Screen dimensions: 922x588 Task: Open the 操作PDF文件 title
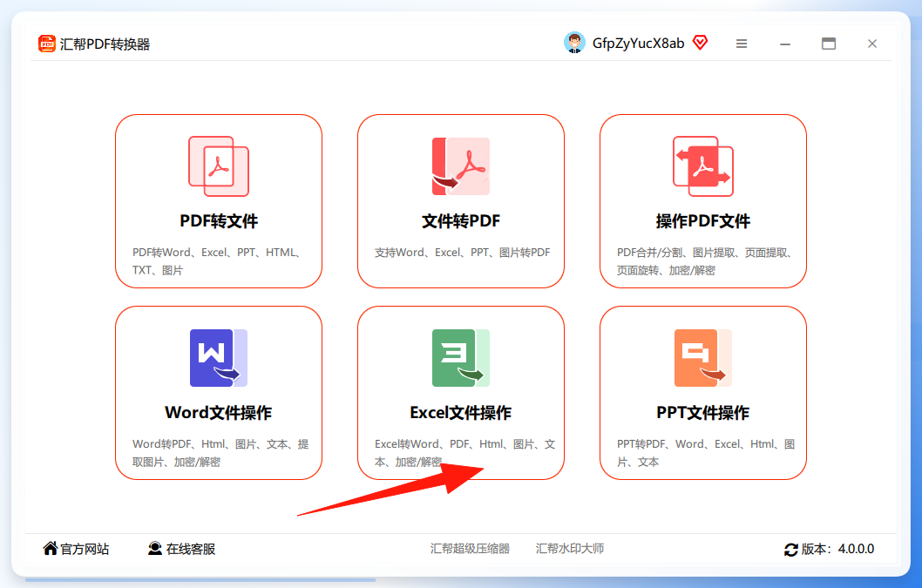[703, 221]
